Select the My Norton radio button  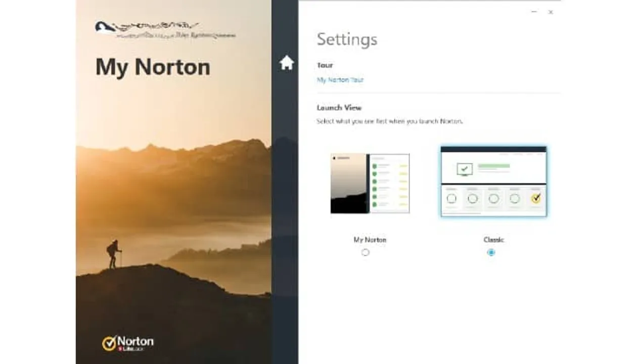tap(366, 252)
